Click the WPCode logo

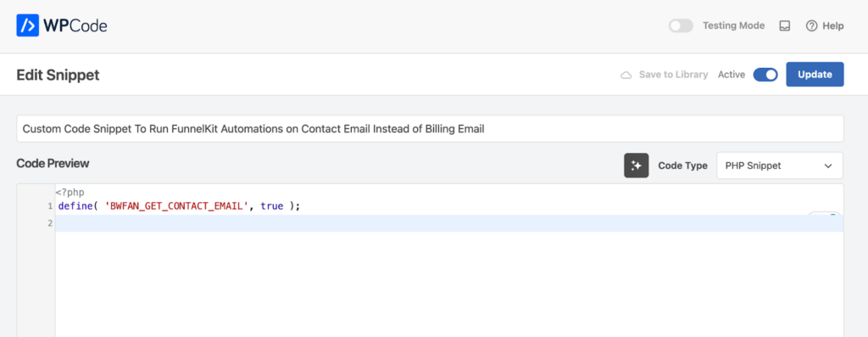tap(62, 25)
